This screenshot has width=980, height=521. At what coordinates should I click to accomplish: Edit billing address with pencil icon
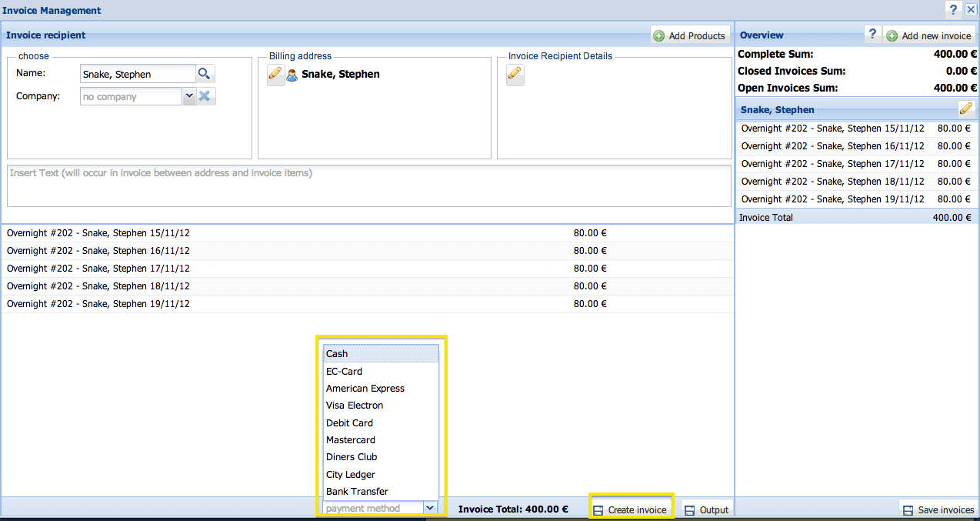click(275, 75)
